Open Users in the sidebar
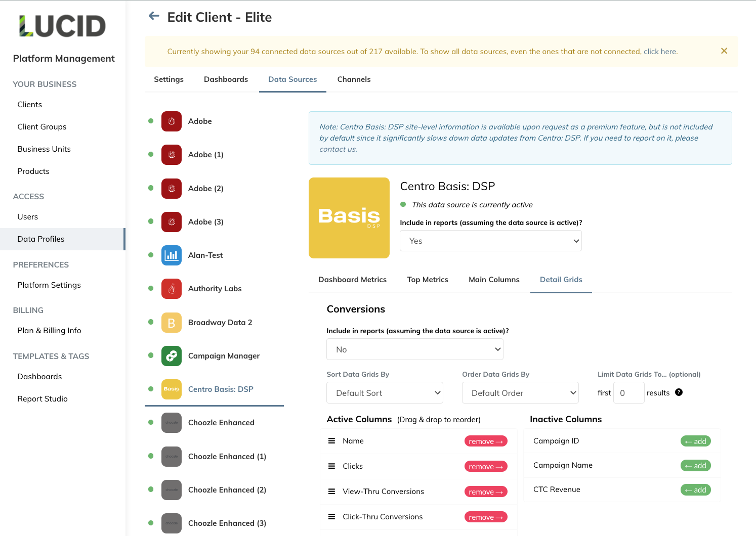The image size is (756, 536). pos(28,217)
